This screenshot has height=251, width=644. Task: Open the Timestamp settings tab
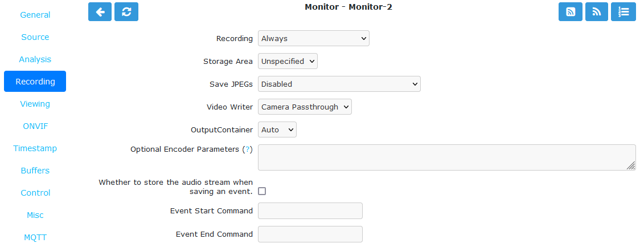click(x=35, y=148)
